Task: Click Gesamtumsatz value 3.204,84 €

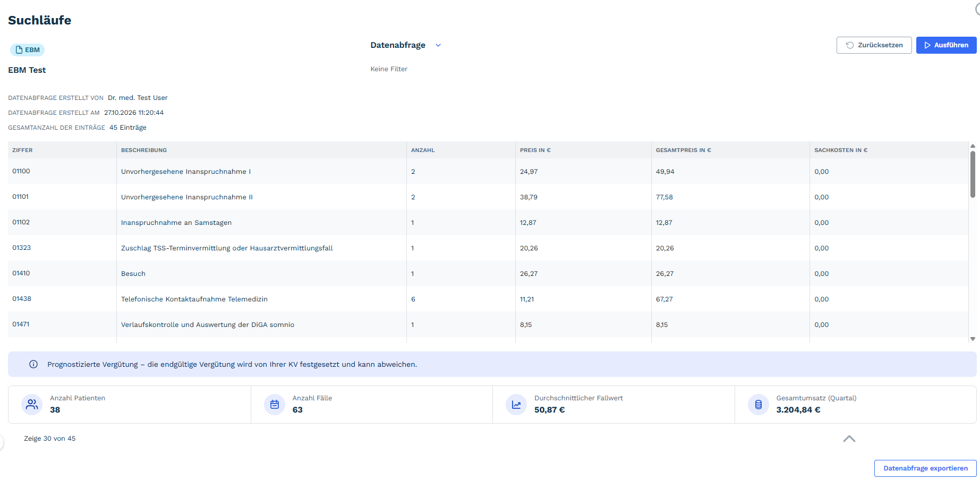Action: click(798, 410)
